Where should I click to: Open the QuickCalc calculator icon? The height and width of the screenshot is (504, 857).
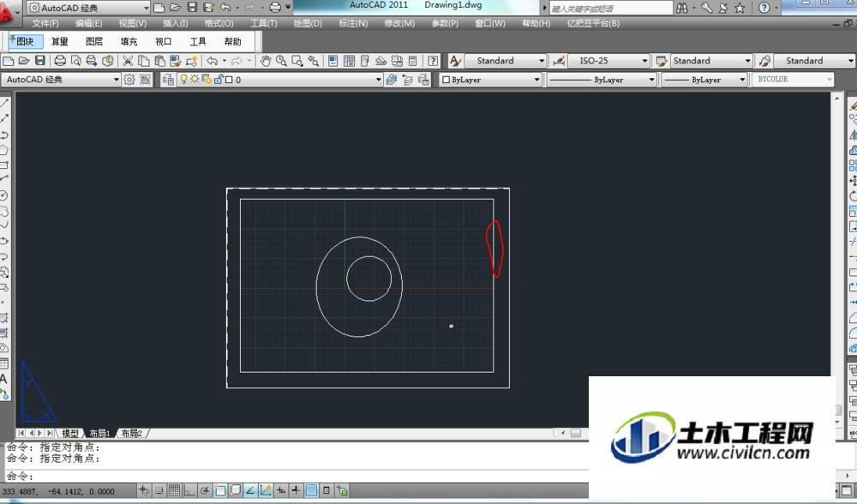pyautogui.click(x=413, y=61)
